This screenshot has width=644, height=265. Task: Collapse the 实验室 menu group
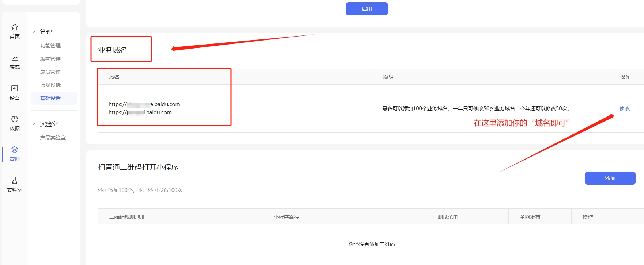(34, 124)
